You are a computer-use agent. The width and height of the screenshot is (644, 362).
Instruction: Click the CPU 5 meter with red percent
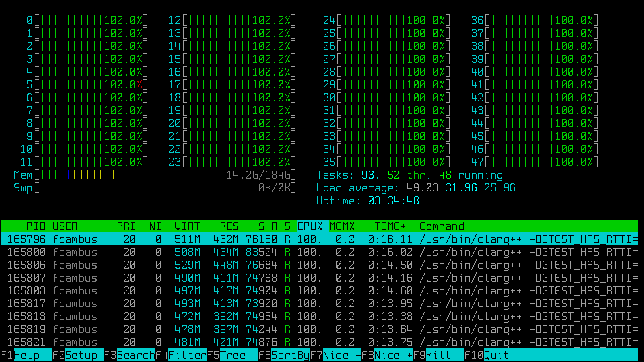[87, 85]
